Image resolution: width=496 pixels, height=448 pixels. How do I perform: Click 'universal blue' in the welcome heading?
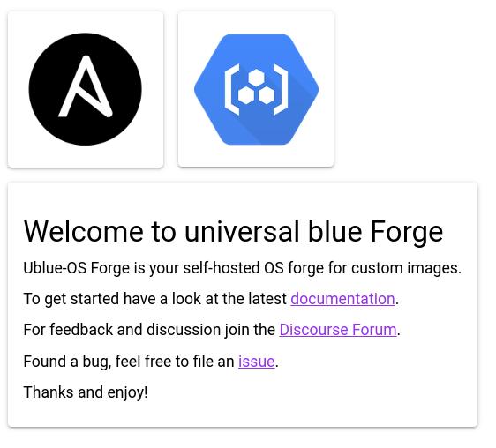tap(273, 232)
